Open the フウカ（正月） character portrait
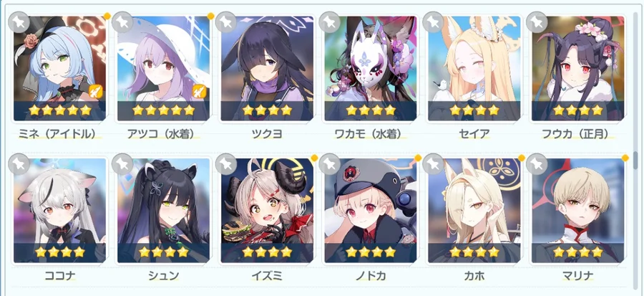Viewport: 644px width, 296px height. coord(577,68)
